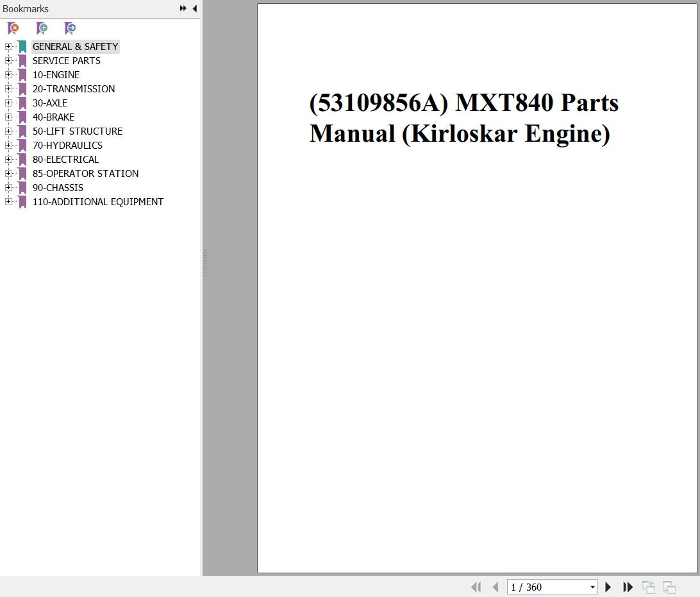
Task: Navigate to 70-HYDRAULICS
Action: 67,145
